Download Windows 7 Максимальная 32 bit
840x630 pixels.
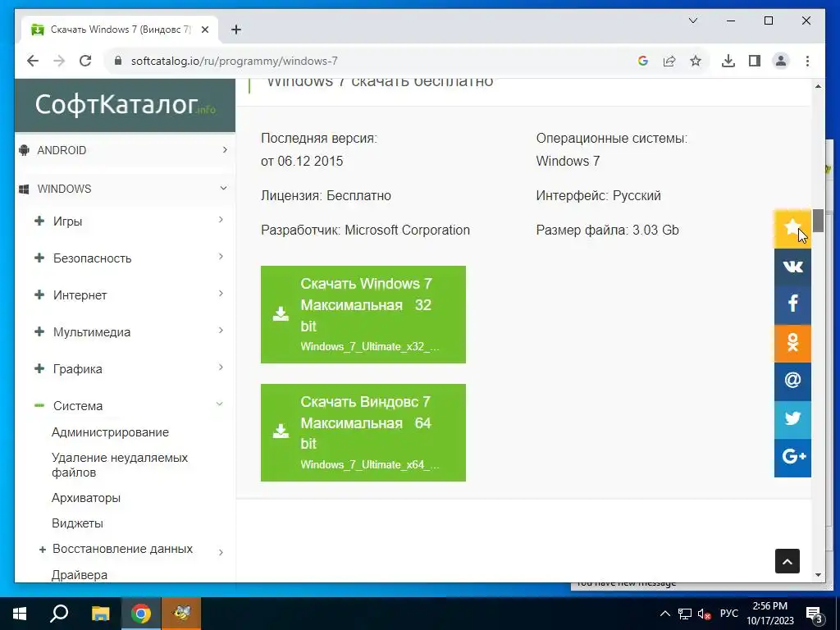point(363,314)
